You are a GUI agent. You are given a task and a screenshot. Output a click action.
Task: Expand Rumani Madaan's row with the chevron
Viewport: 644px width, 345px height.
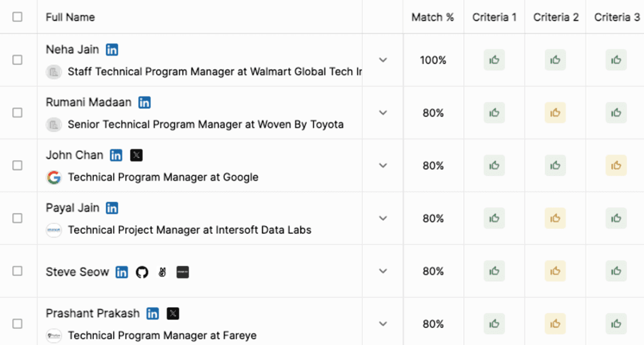[x=383, y=113]
